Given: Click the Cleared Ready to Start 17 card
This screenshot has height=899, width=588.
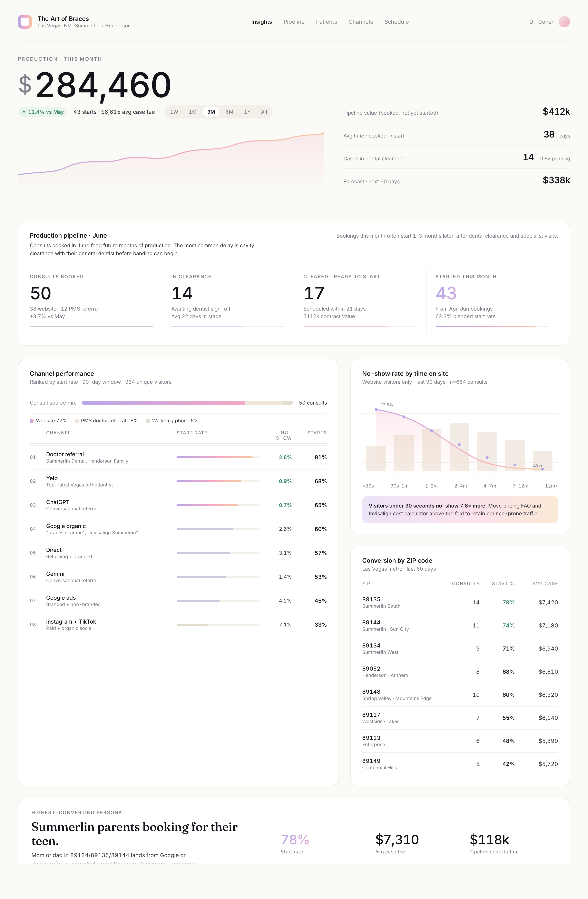Looking at the screenshot, I should (360, 300).
